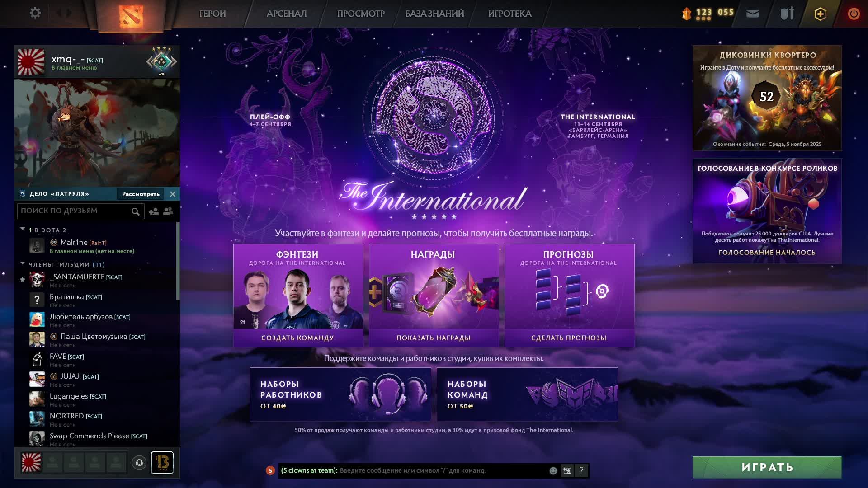Toggle favorite star next to _SANTAMUERTE
Screen dimensions: 868x488
pyautogui.click(x=23, y=280)
